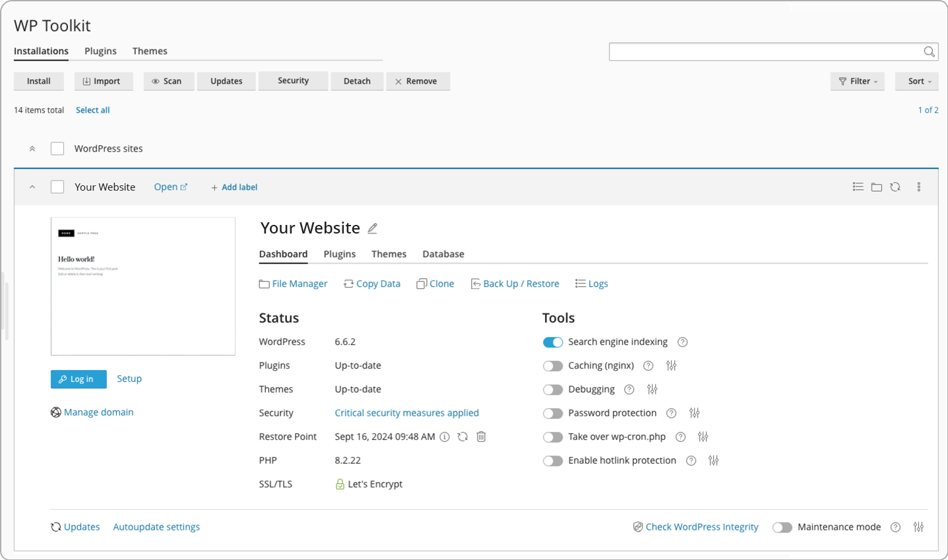The height and width of the screenshot is (560, 948).
Task: Click the website preview thumbnail
Action: pyautogui.click(x=143, y=286)
